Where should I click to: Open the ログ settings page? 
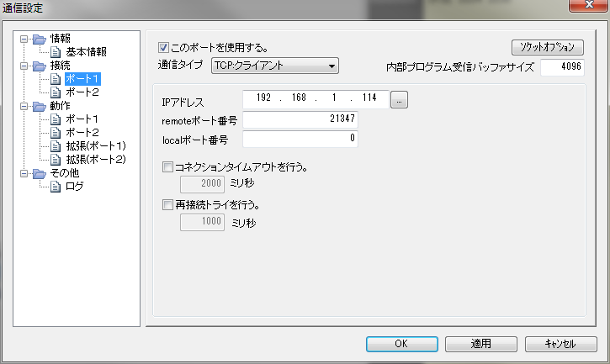click(x=74, y=187)
